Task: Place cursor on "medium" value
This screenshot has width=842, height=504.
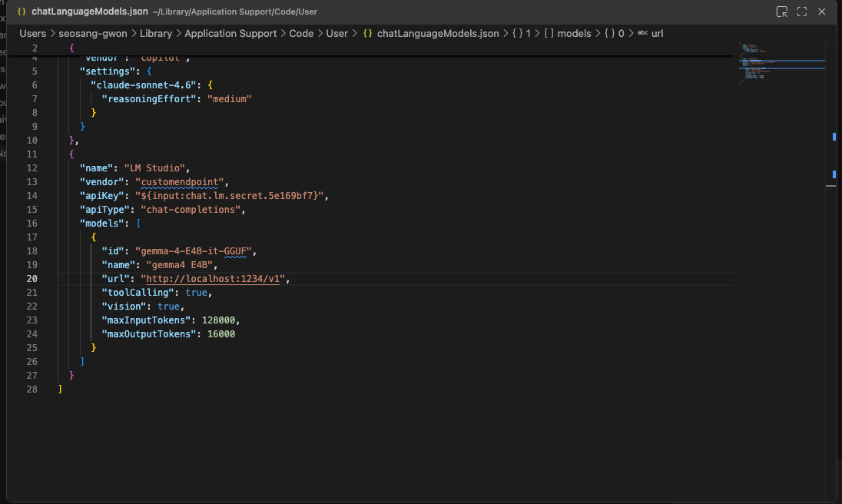Action: click(229, 99)
